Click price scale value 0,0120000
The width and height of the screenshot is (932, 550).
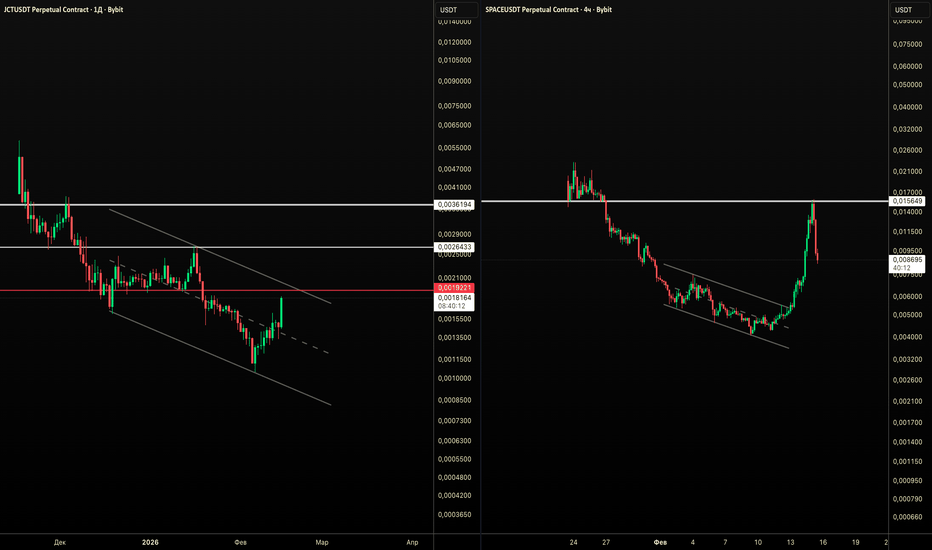tap(455, 43)
